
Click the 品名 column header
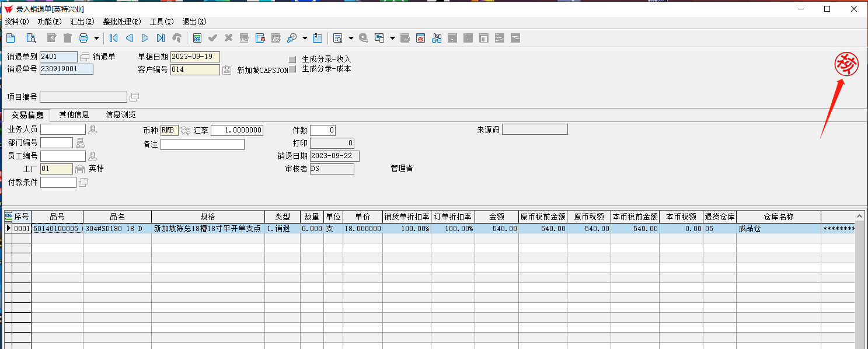[117, 217]
